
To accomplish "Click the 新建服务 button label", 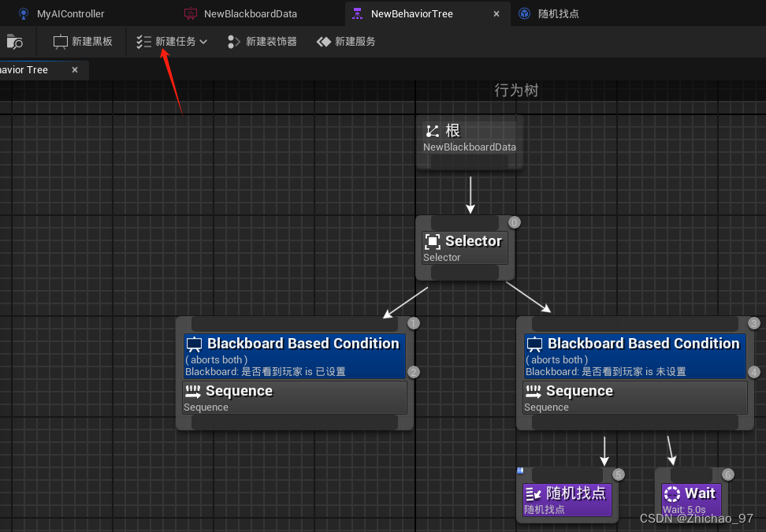I will [x=355, y=42].
